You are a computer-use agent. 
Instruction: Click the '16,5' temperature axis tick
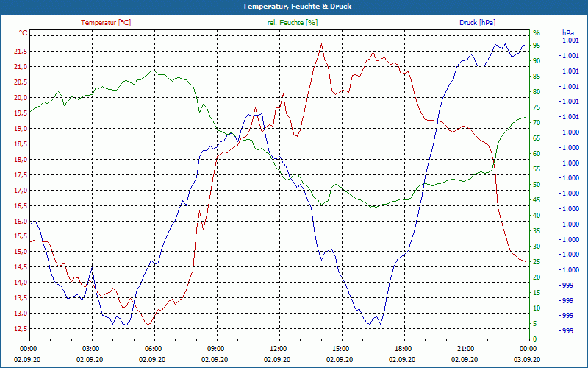pos(21,205)
